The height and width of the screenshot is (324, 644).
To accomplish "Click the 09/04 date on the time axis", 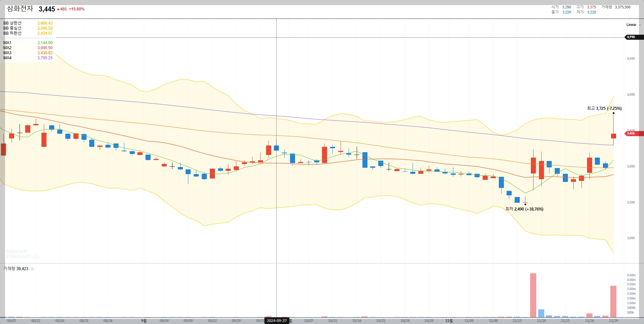I will 164,321.
